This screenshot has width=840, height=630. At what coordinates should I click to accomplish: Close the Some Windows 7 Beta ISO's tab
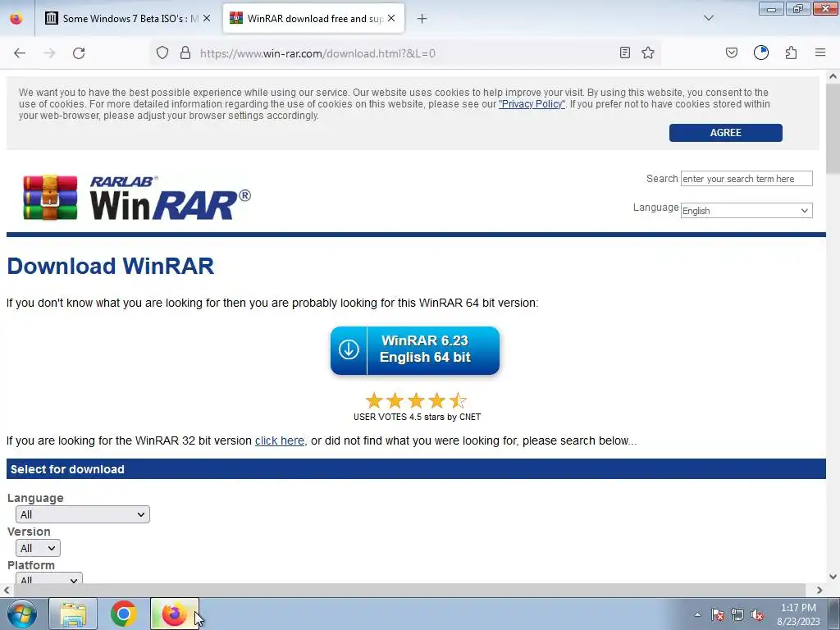click(x=207, y=18)
